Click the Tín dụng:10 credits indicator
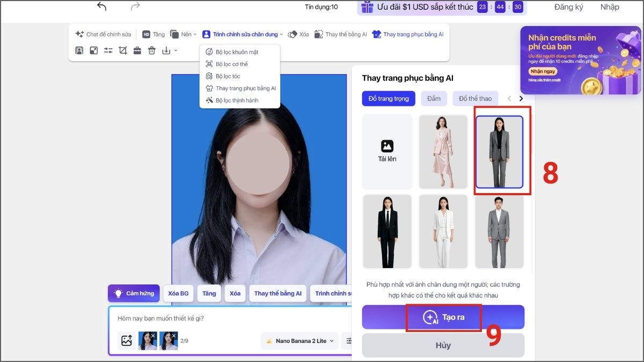The image size is (644, 362). (x=321, y=7)
